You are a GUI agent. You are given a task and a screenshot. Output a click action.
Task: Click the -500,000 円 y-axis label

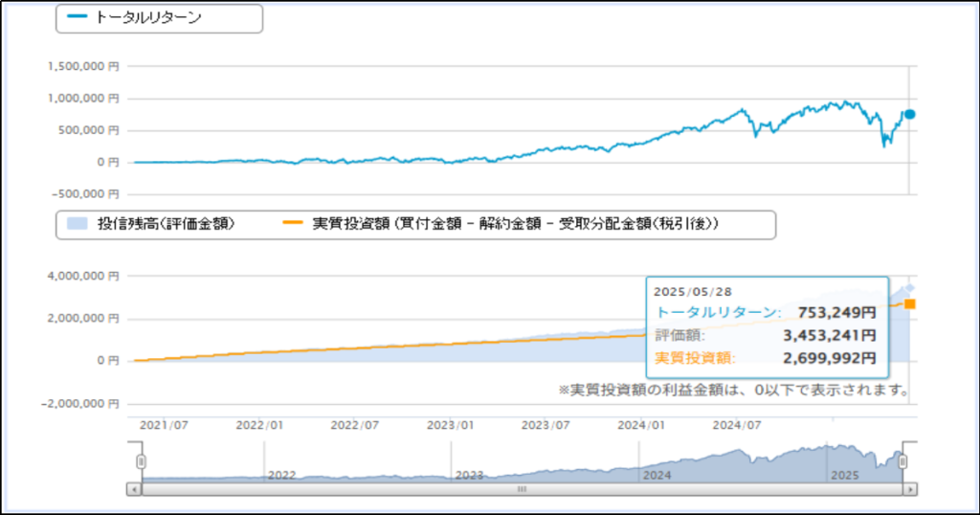pos(85,193)
